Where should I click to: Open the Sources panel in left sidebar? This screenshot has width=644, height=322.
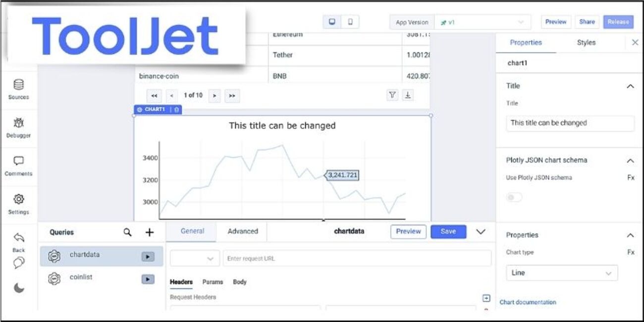click(18, 89)
